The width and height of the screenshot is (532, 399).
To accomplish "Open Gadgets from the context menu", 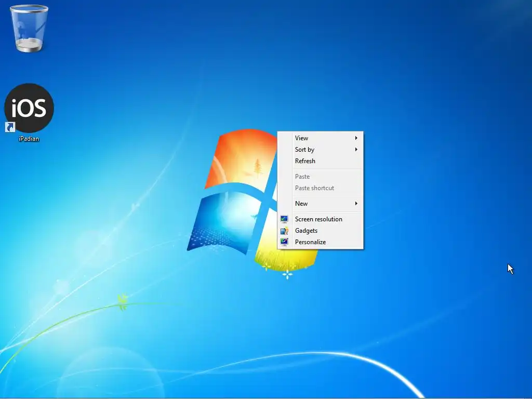I will [320, 231].
